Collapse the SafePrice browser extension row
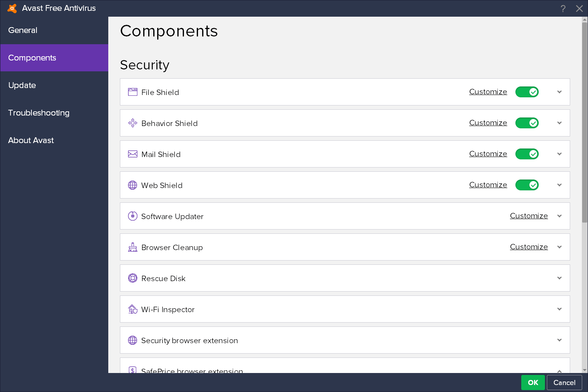 click(559, 371)
